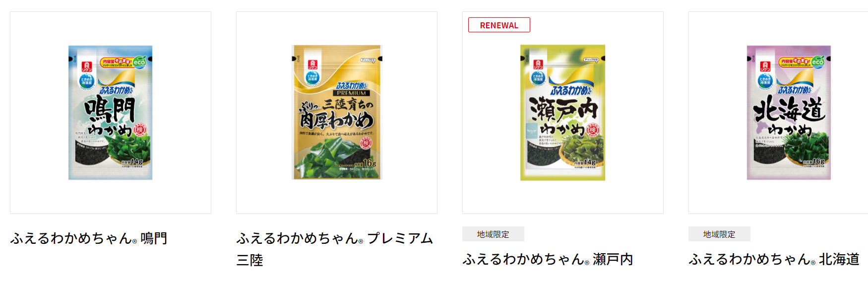This screenshot has height=286, width=868.
Task: Click the red Riken logo on the premium gold package
Action: (312, 66)
